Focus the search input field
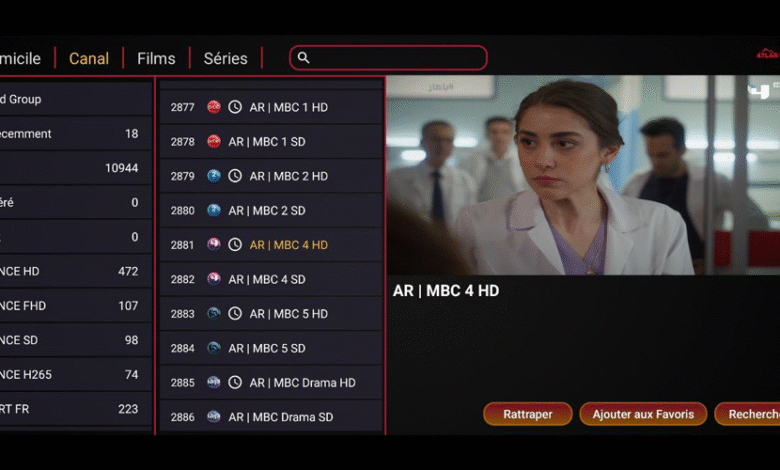The width and height of the screenshot is (780, 470). [395, 58]
